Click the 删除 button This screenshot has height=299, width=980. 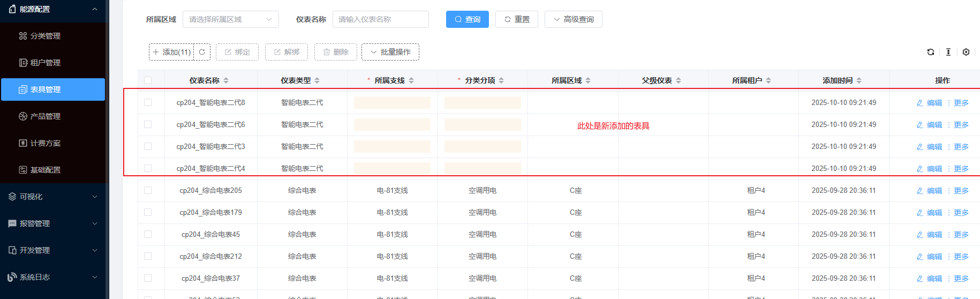pyautogui.click(x=336, y=52)
